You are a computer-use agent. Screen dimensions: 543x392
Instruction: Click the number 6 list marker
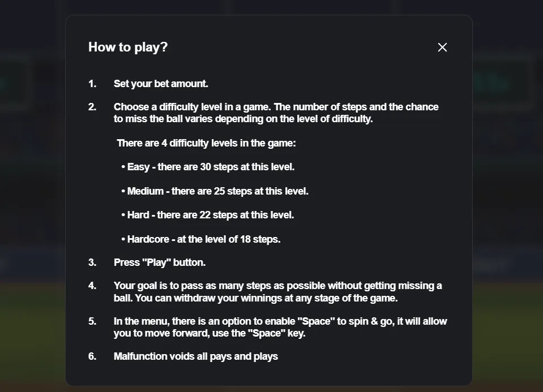point(92,356)
